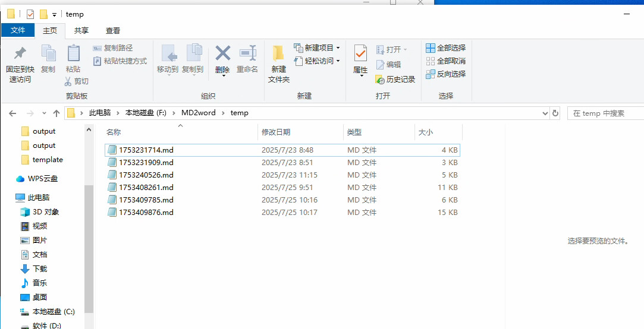Select file 1753409876.md
This screenshot has height=329, width=644.
(282, 213)
